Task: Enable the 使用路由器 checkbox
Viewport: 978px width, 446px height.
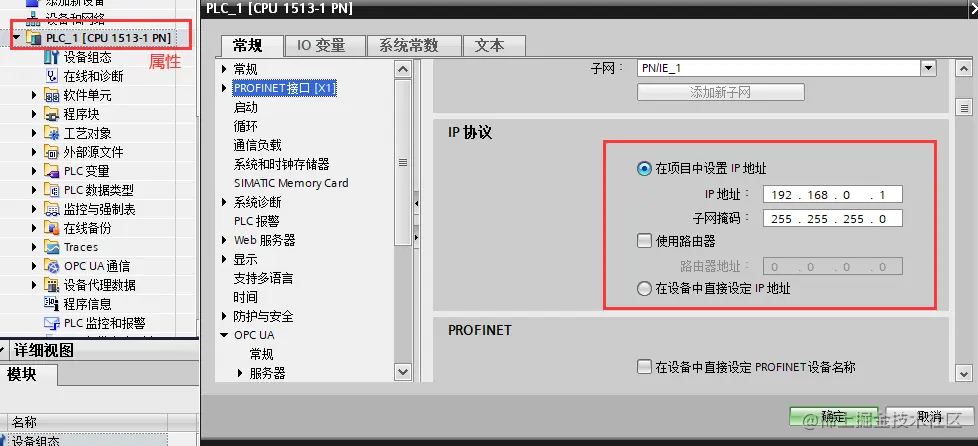Action: pyautogui.click(x=644, y=240)
